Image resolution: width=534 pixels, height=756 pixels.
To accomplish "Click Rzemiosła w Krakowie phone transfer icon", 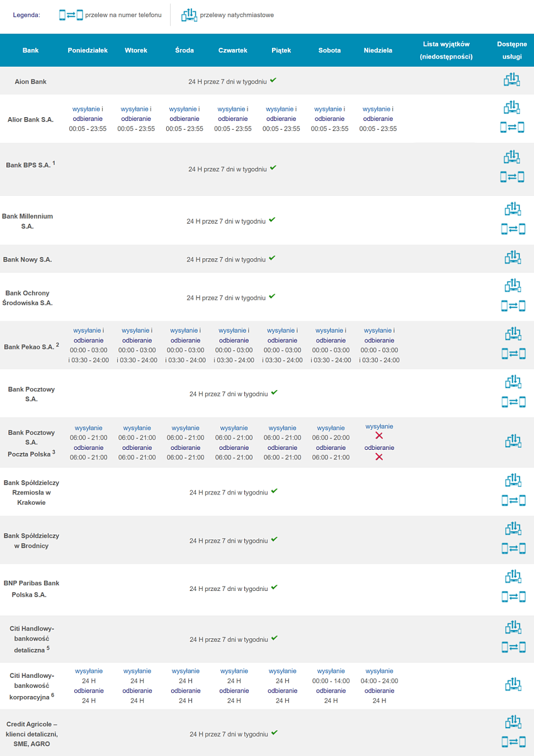I will tap(513, 501).
